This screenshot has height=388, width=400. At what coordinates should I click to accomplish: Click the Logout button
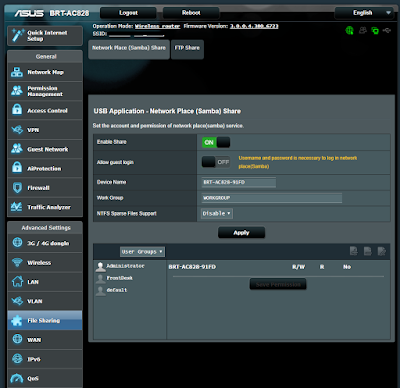click(128, 13)
